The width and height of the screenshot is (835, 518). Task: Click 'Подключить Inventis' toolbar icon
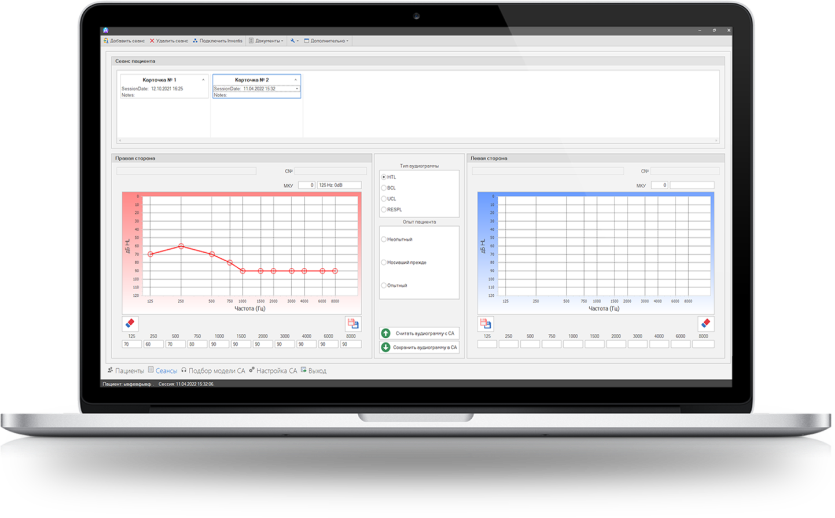click(x=195, y=41)
